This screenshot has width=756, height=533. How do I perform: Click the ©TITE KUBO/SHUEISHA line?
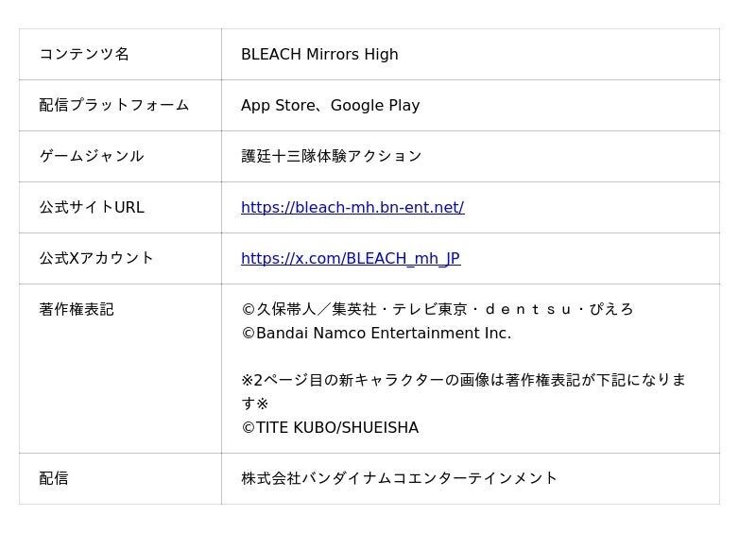pos(330,427)
